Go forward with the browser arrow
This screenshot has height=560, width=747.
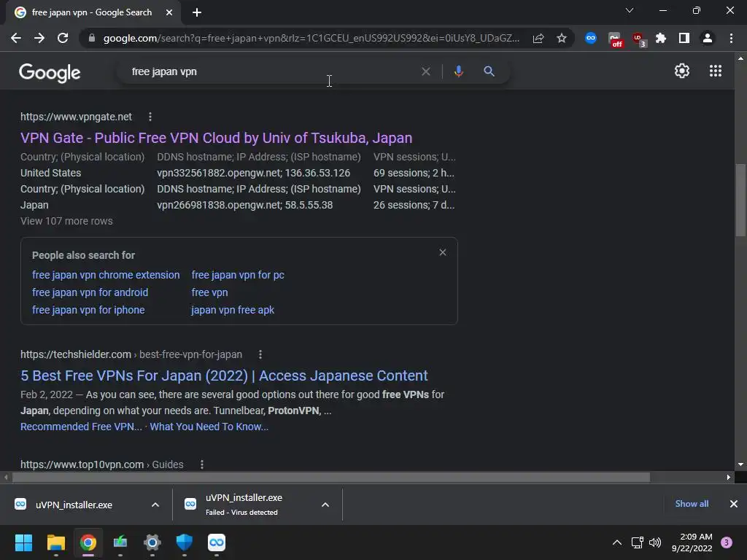(39, 38)
